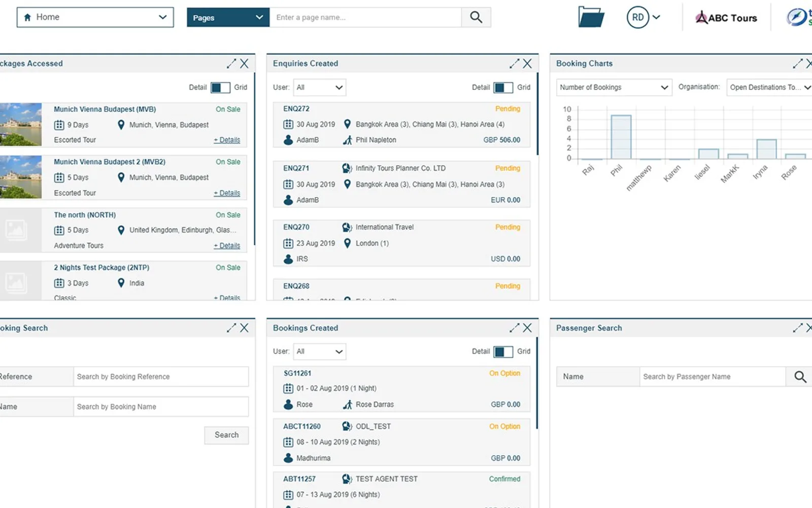The width and height of the screenshot is (812, 508).
Task: Close the Enquiries Created panel
Action: [x=527, y=63]
